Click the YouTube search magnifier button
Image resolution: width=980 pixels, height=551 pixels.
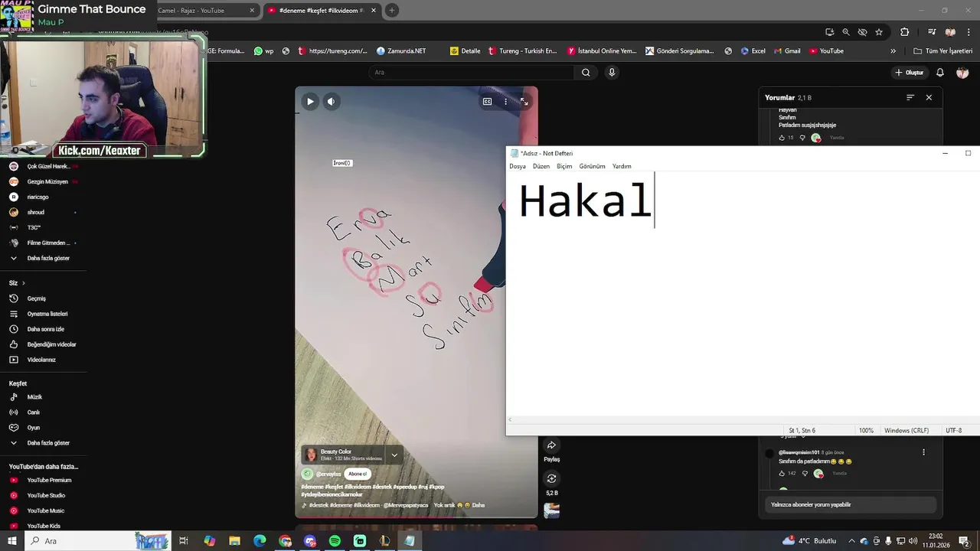click(x=586, y=72)
